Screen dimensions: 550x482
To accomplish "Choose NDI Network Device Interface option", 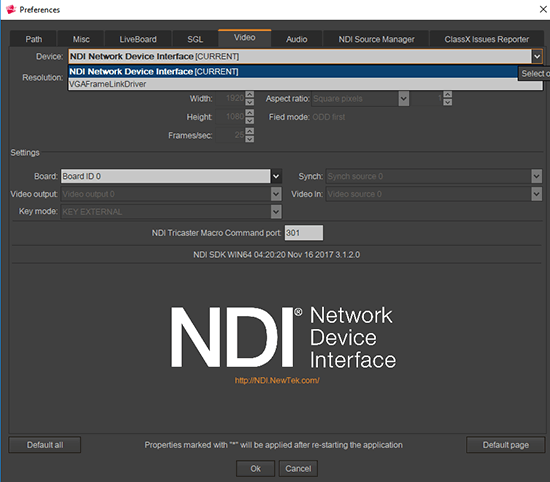I will pos(293,72).
